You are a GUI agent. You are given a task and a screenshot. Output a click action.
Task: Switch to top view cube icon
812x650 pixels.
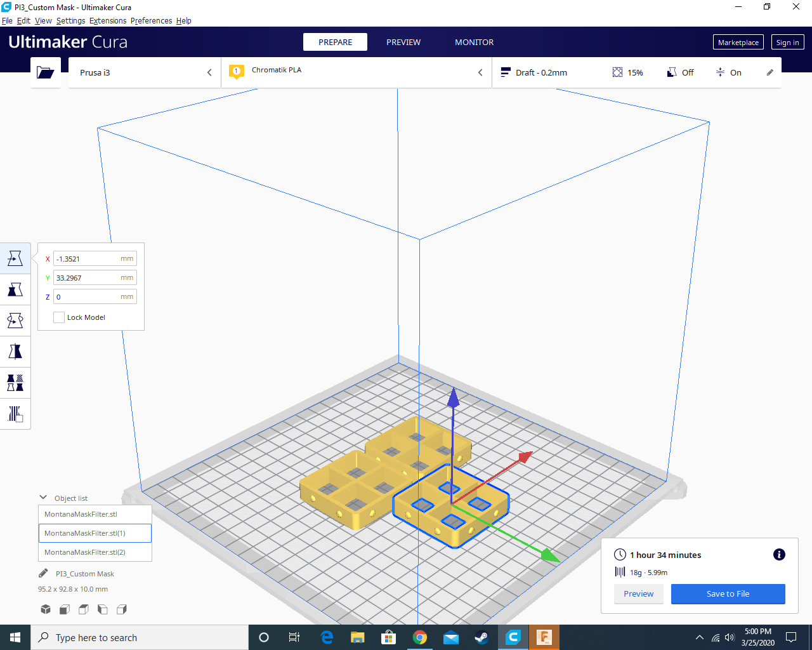[x=84, y=609]
